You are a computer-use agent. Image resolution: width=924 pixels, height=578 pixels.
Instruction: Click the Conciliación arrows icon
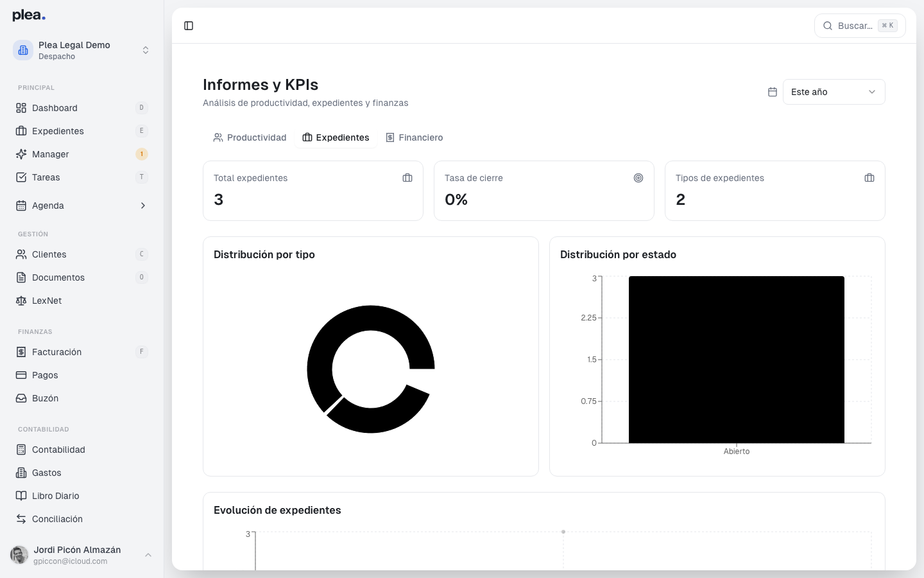pyautogui.click(x=21, y=519)
